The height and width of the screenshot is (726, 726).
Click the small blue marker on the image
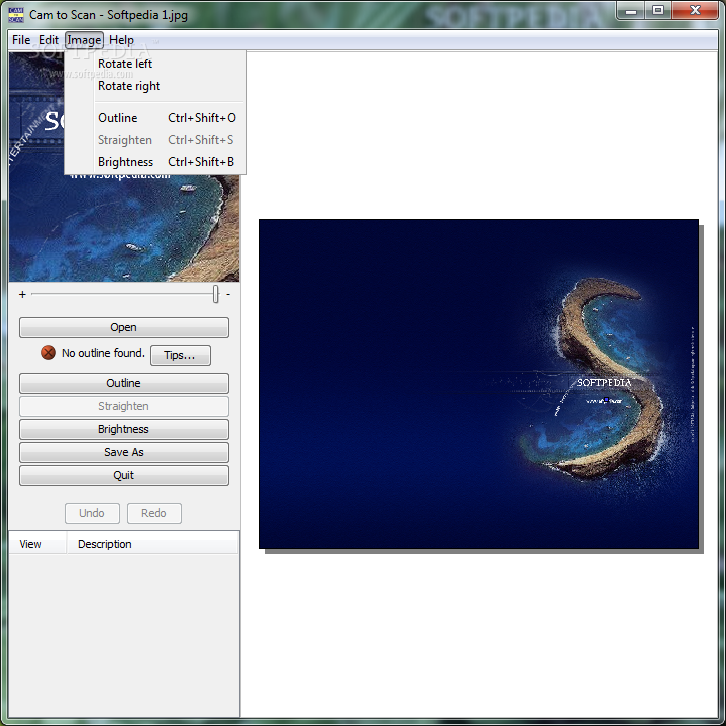point(606,400)
